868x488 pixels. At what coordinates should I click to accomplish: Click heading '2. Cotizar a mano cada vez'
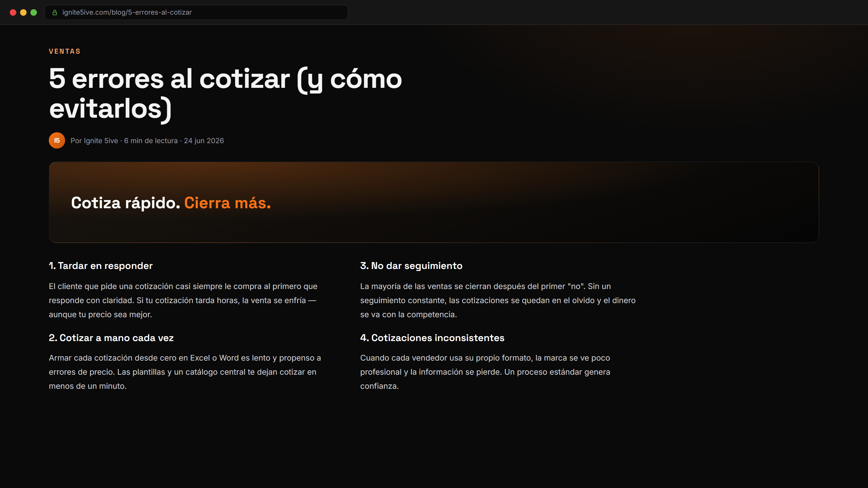tap(111, 338)
